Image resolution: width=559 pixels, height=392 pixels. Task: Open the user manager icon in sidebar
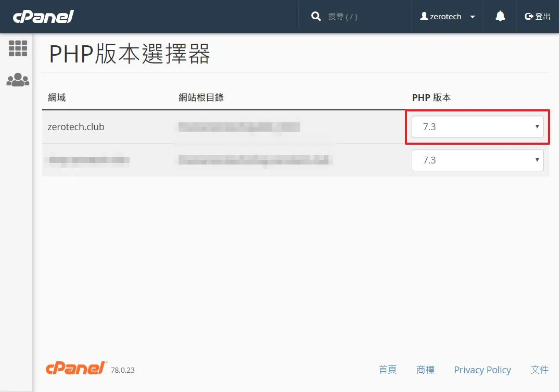pos(18,80)
